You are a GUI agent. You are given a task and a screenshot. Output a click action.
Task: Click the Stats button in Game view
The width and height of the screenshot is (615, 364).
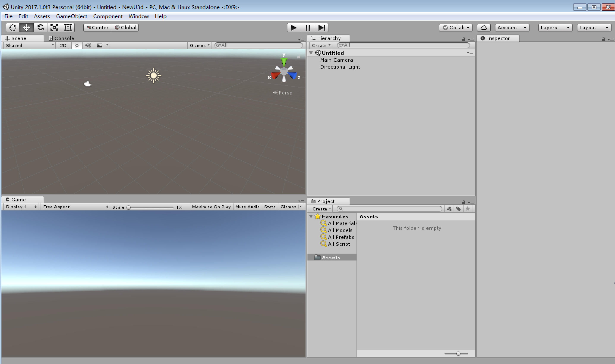coord(270,207)
